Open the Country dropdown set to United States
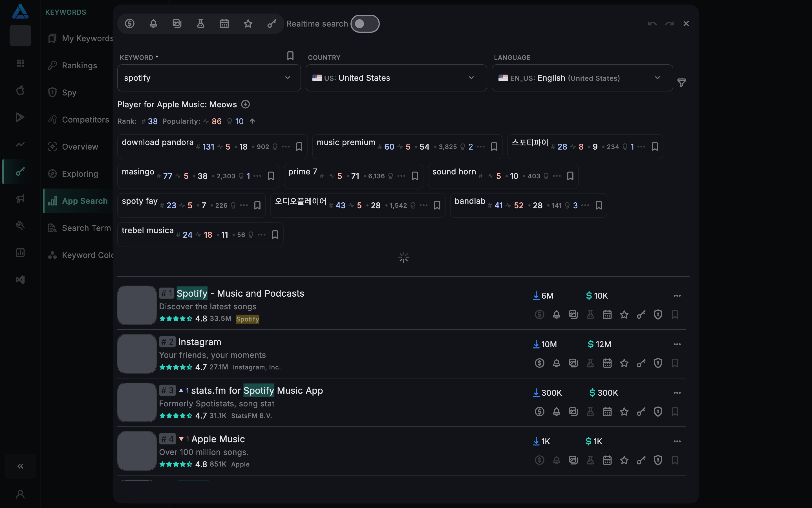The image size is (812, 508). [396, 78]
